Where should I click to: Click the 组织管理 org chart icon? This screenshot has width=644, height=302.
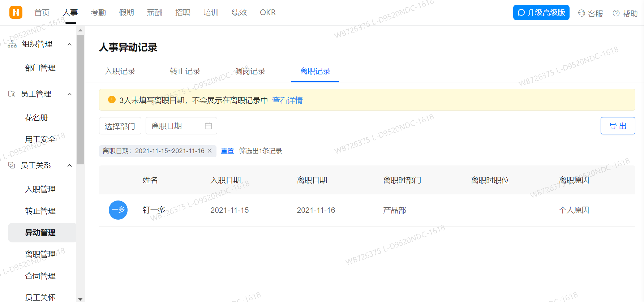click(12, 44)
